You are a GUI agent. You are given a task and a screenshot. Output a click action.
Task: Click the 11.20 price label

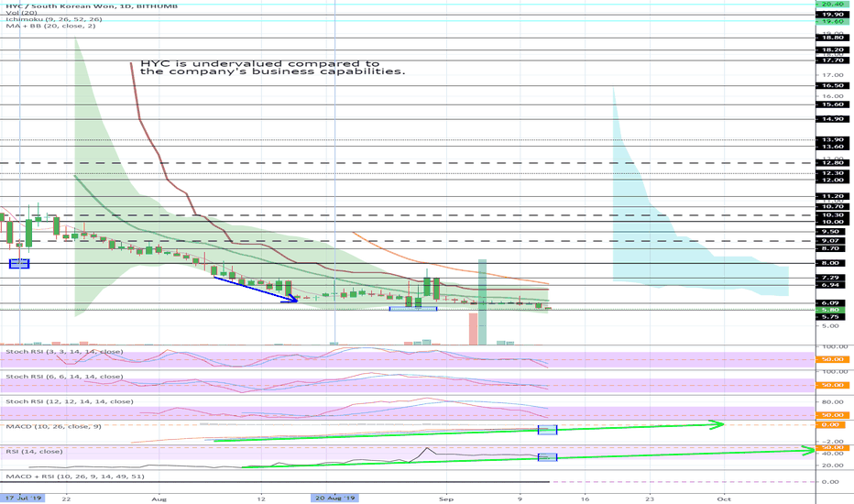pos(832,196)
